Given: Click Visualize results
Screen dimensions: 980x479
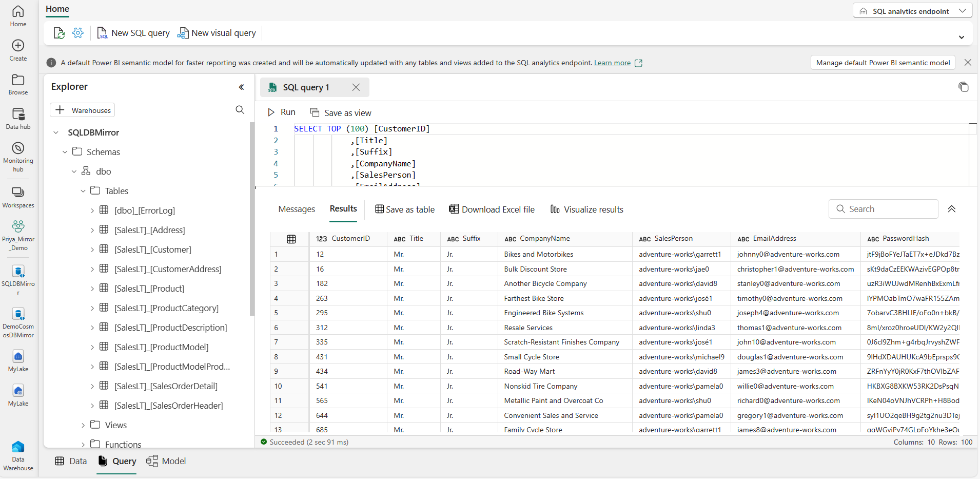Looking at the screenshot, I should 587,209.
